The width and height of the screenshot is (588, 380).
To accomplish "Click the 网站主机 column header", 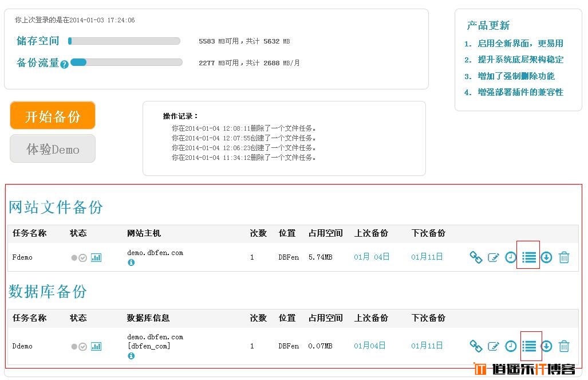I will tap(144, 233).
